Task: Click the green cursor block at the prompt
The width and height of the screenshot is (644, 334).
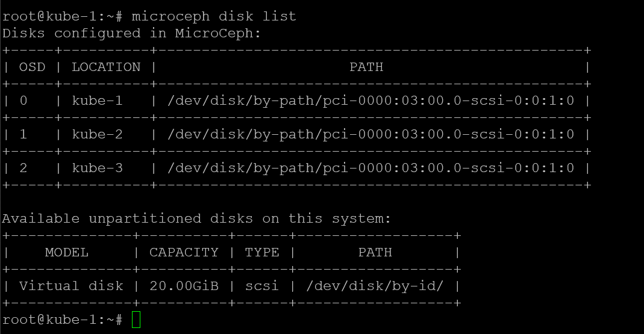Action: (136, 320)
